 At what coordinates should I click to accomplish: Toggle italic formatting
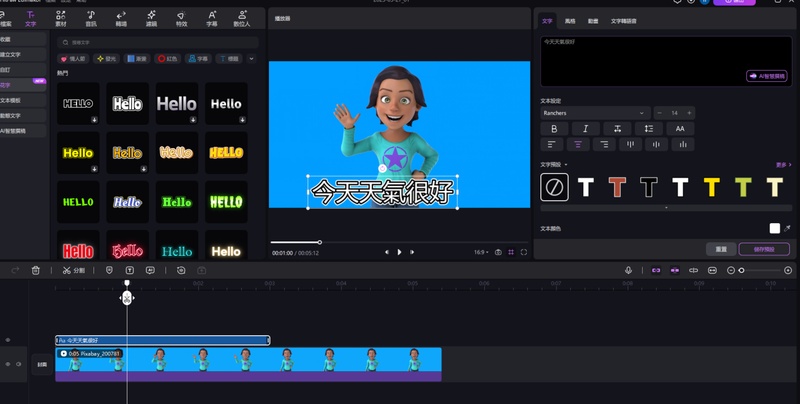coord(586,129)
